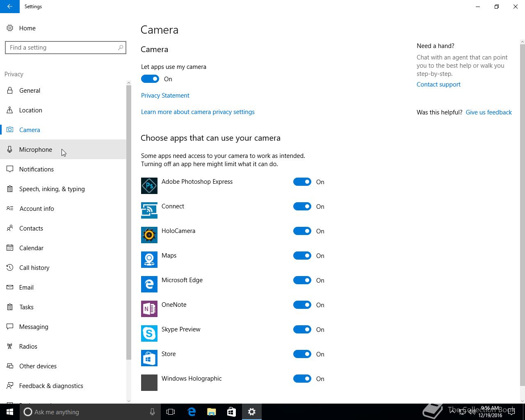The width and height of the screenshot is (525, 420).
Task: Turn off Let apps use my camera
Action: click(150, 79)
